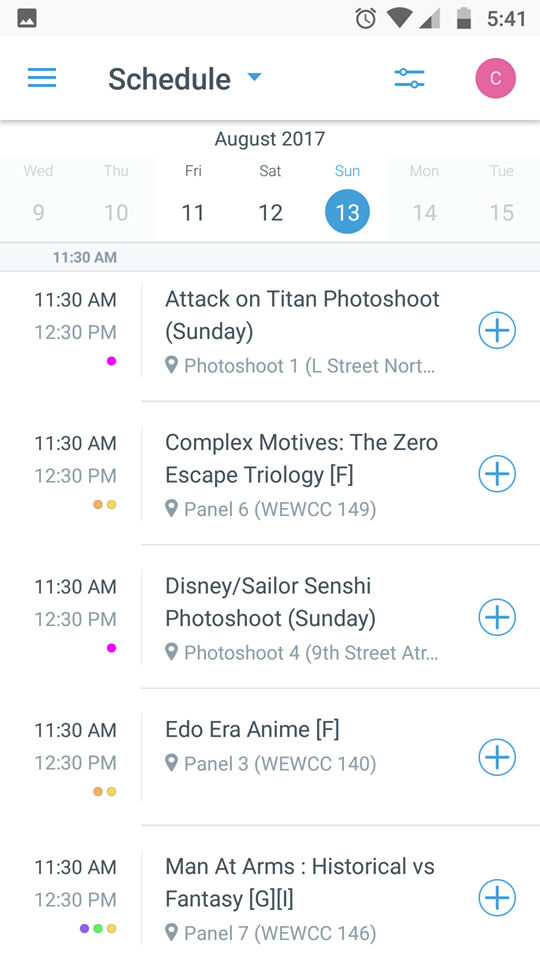Expand the Schedule dropdown arrow

pos(254,77)
